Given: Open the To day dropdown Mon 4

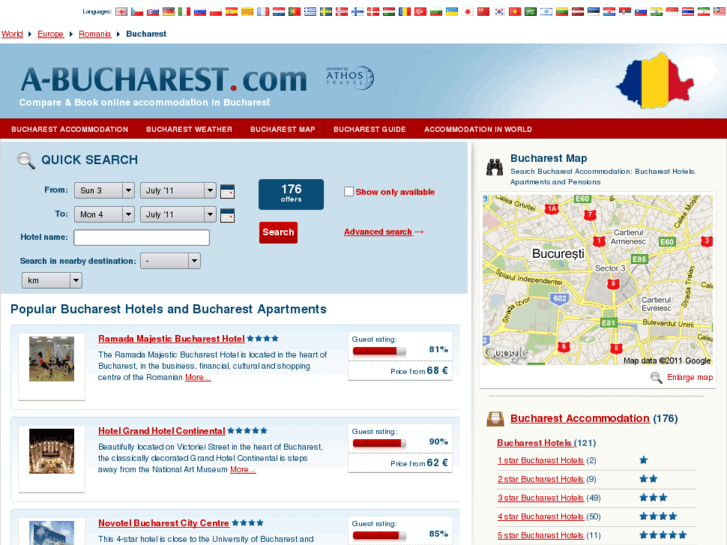Looking at the screenshot, I should (x=104, y=214).
